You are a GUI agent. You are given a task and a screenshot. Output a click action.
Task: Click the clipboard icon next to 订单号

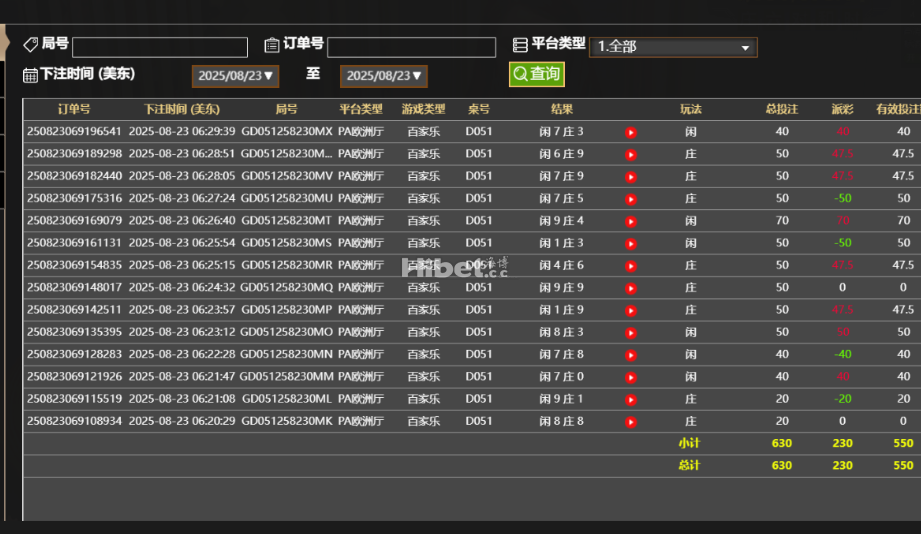point(271,45)
